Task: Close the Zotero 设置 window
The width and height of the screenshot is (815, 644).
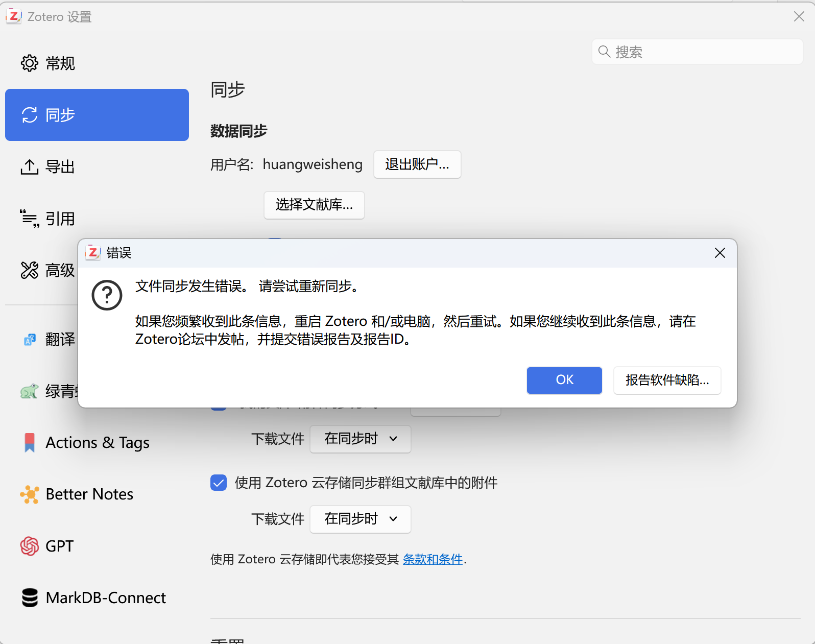Action: pyautogui.click(x=799, y=16)
